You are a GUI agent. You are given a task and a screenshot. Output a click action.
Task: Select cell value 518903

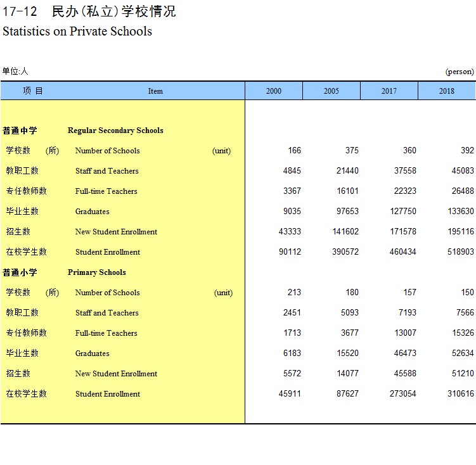coord(461,252)
